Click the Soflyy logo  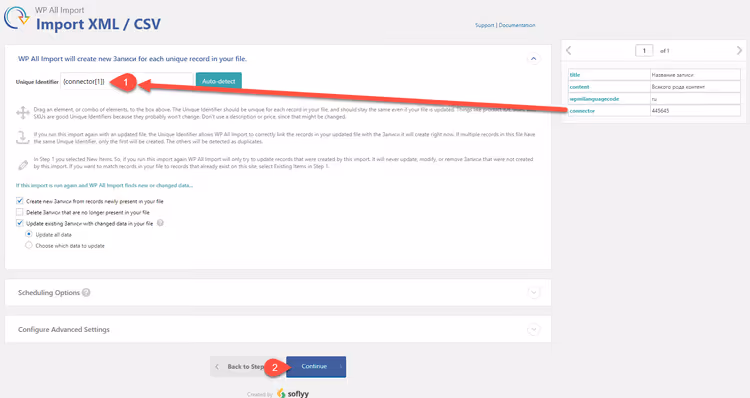tap(292, 393)
